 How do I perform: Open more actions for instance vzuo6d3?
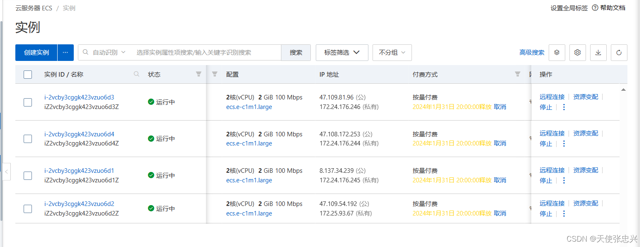pyautogui.click(x=564, y=107)
